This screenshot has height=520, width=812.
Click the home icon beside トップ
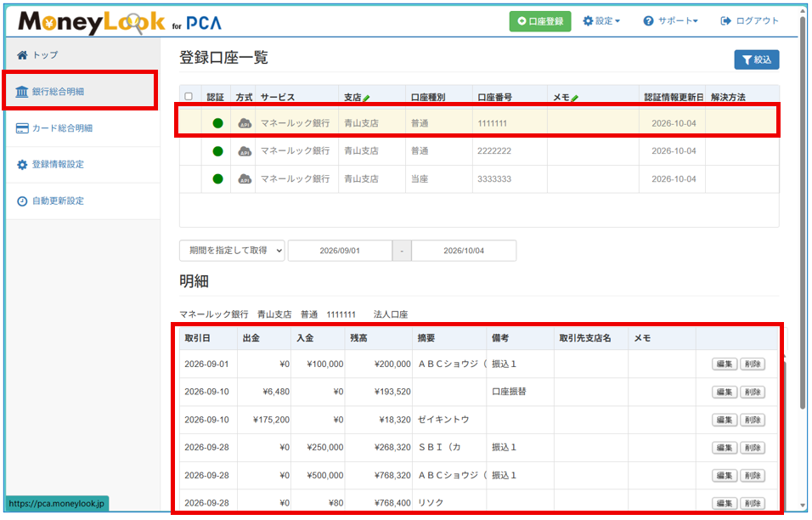click(x=22, y=55)
